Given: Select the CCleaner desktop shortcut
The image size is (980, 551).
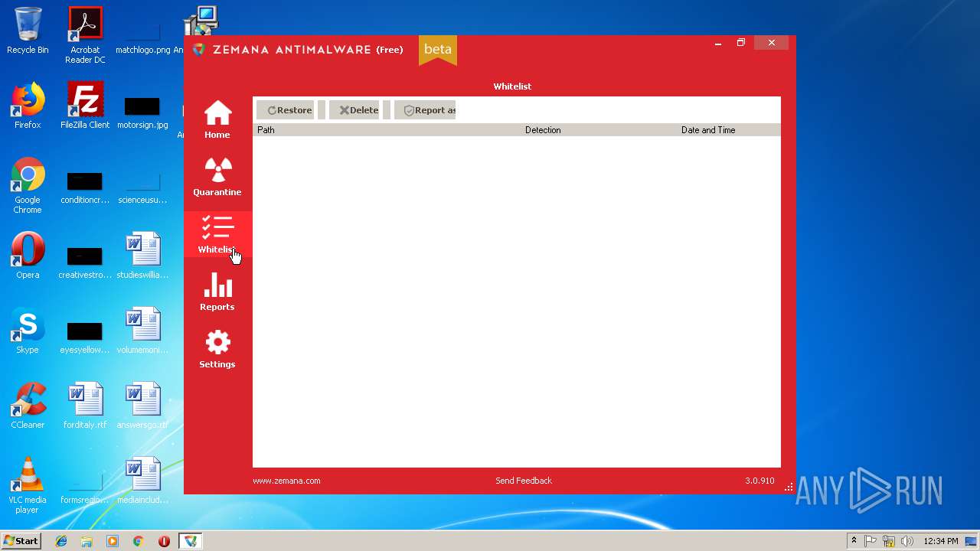Looking at the screenshot, I should click(x=28, y=406).
